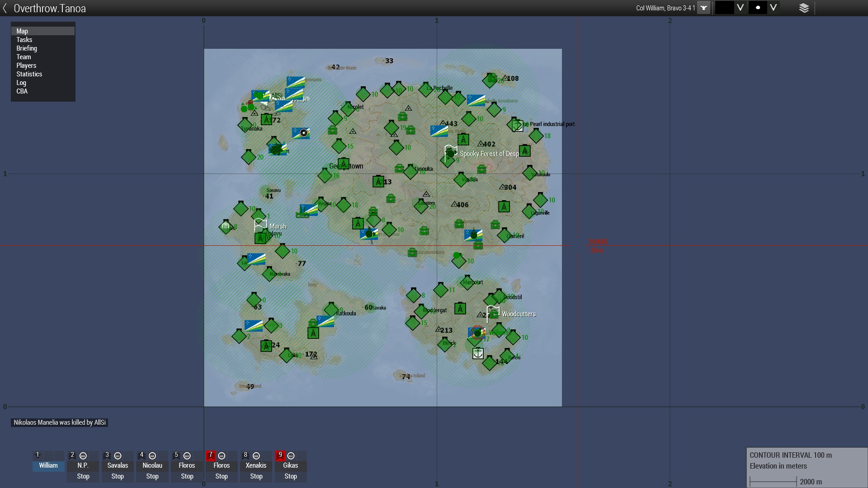Open the Tasks menu item
The height and width of the screenshot is (488, 868).
click(24, 40)
